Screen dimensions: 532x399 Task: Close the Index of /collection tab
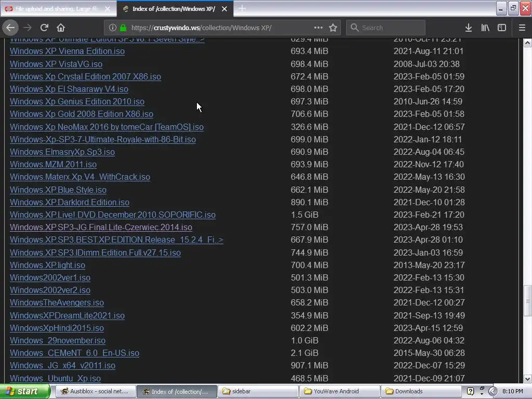[x=224, y=9]
